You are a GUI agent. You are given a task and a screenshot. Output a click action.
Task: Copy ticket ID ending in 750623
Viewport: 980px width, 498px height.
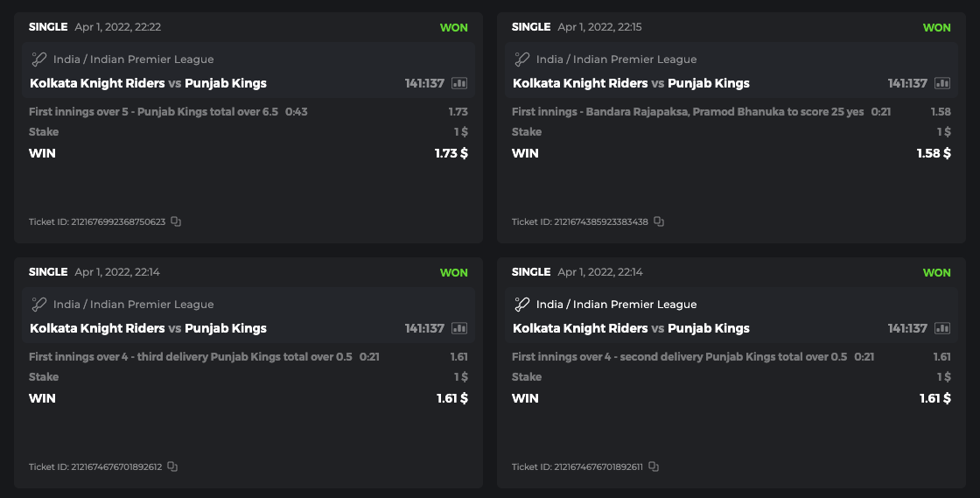(176, 222)
